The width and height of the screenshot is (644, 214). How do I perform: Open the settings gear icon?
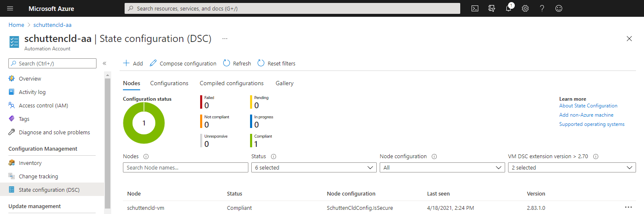[525, 8]
